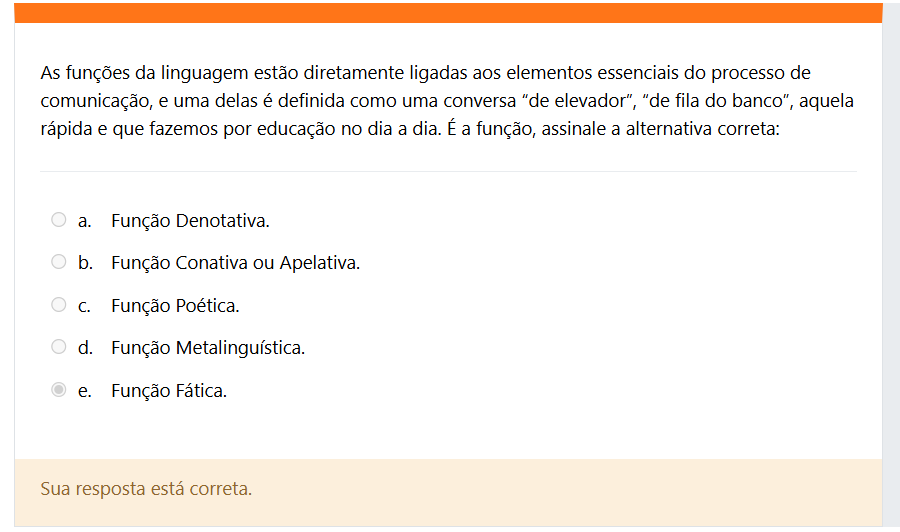
Task: Click the letter 'd.' option marker
Action: point(85,348)
